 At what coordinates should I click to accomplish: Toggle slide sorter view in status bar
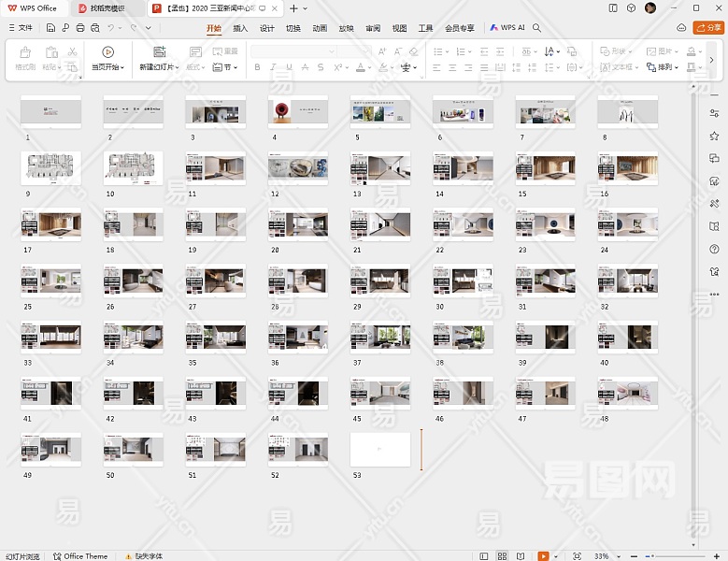pos(503,555)
